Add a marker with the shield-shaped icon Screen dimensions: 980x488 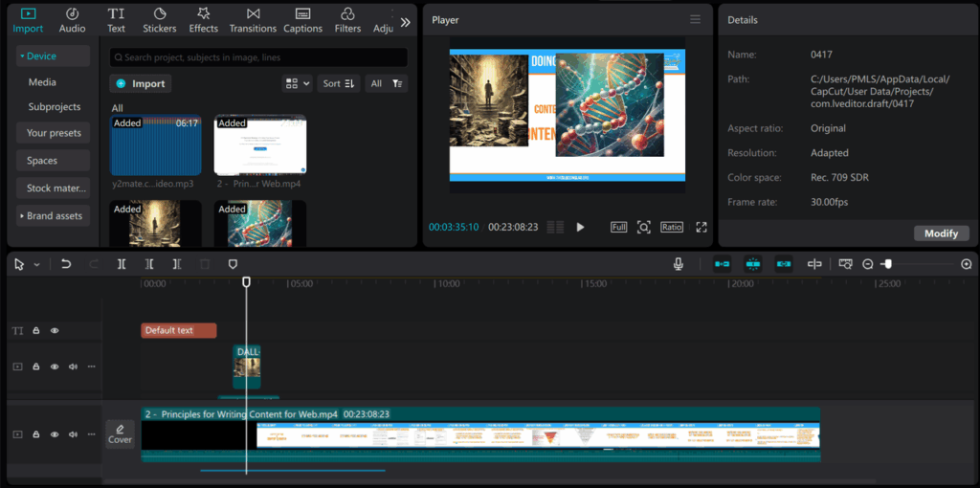pyautogui.click(x=233, y=264)
